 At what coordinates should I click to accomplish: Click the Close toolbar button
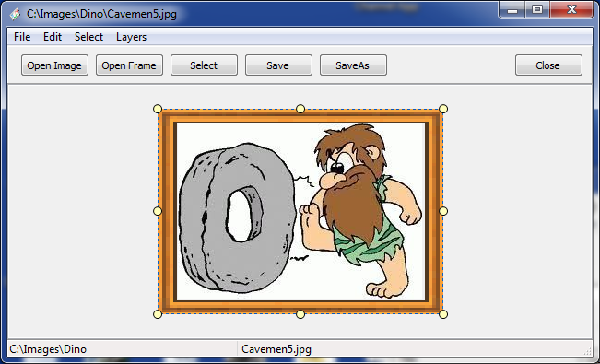pyautogui.click(x=548, y=65)
